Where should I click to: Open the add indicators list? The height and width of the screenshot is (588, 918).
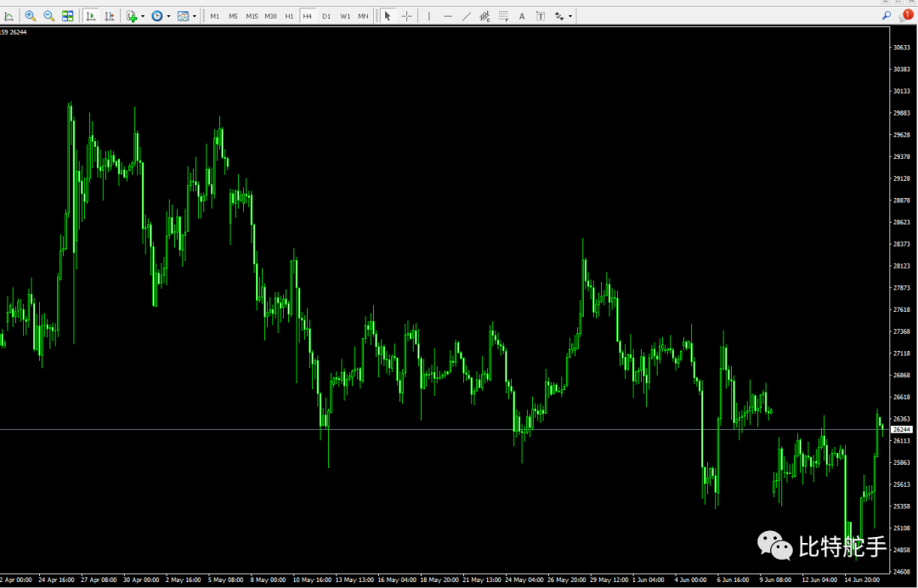click(x=132, y=16)
